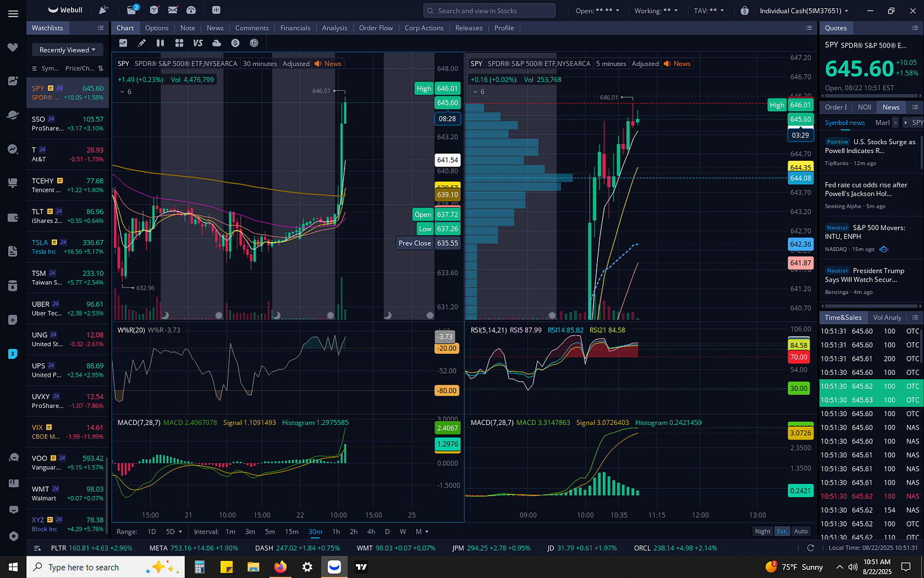
Task: Toggle the Night session button
Action: point(763,531)
